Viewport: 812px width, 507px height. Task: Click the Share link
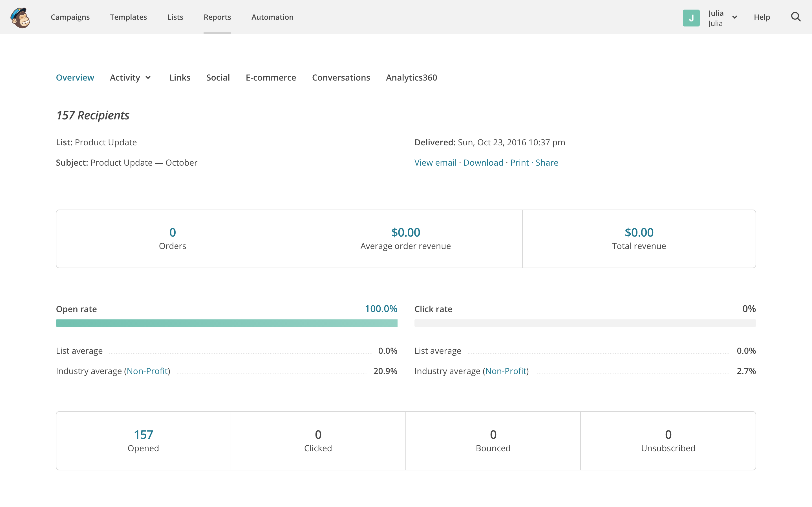(x=547, y=163)
